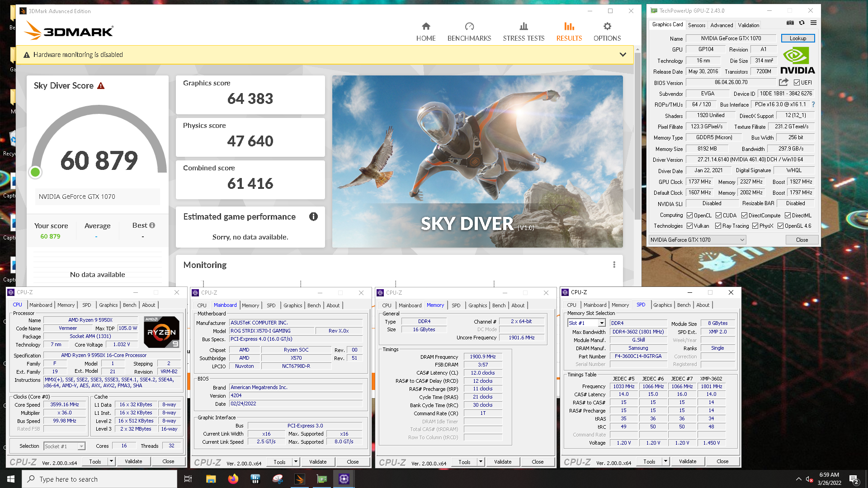Switch to the Sensors tab in GPU-Z
This screenshot has width=868, height=488.
[696, 25]
